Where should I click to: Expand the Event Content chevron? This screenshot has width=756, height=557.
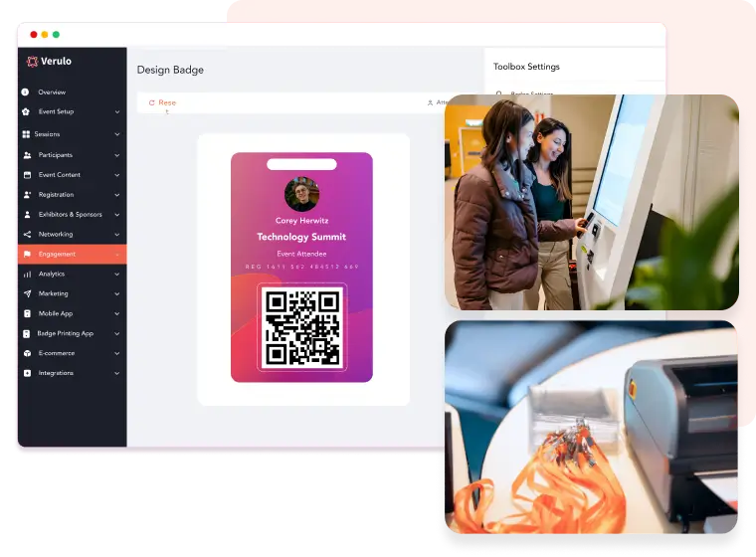tap(117, 175)
